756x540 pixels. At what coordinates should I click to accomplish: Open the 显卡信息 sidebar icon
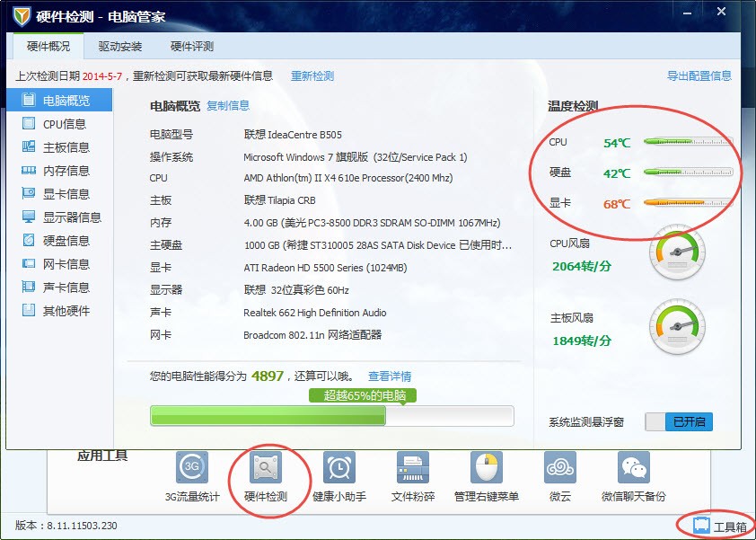(x=29, y=193)
